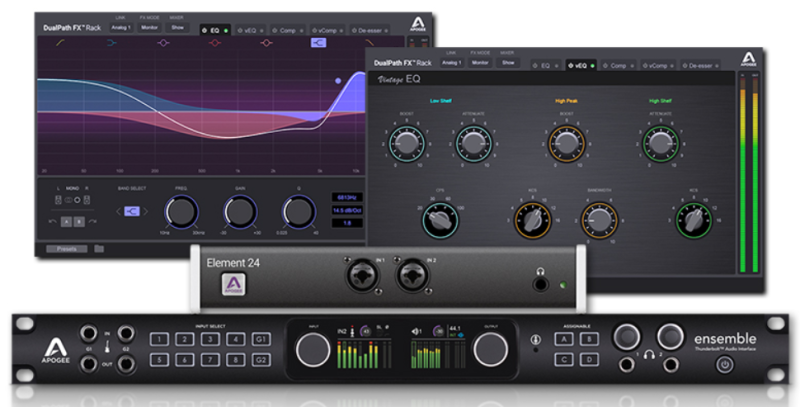
Task: Click the Q knob in the EQ window
Action: tap(299, 212)
